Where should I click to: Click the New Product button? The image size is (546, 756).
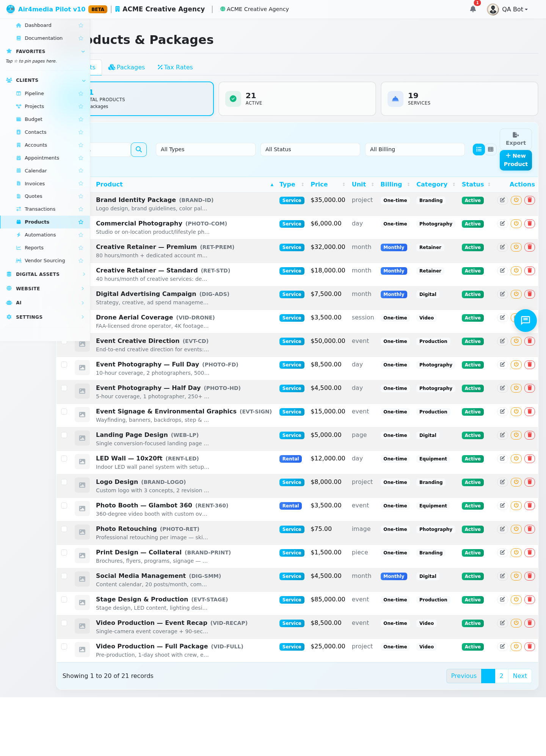(x=516, y=160)
